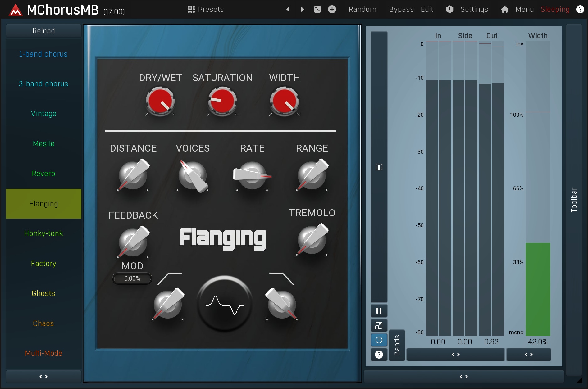The height and width of the screenshot is (389, 588).
Task: Toggle the meters power button
Action: click(379, 340)
